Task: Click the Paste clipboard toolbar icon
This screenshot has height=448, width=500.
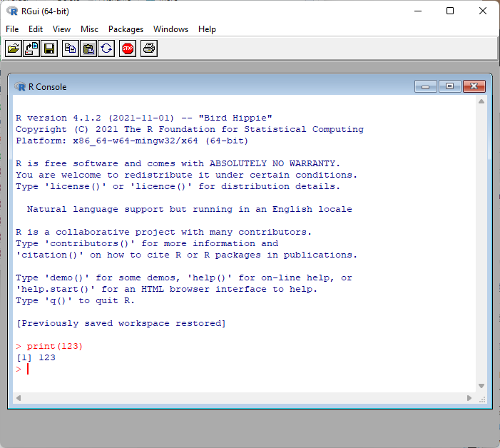Action: tap(88, 49)
